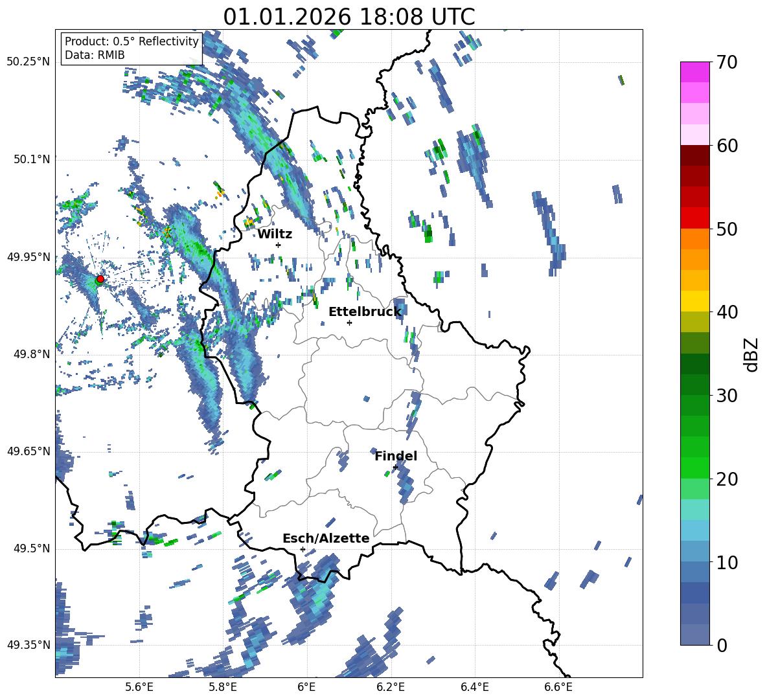Click the 5.8°E longitude label

(223, 687)
